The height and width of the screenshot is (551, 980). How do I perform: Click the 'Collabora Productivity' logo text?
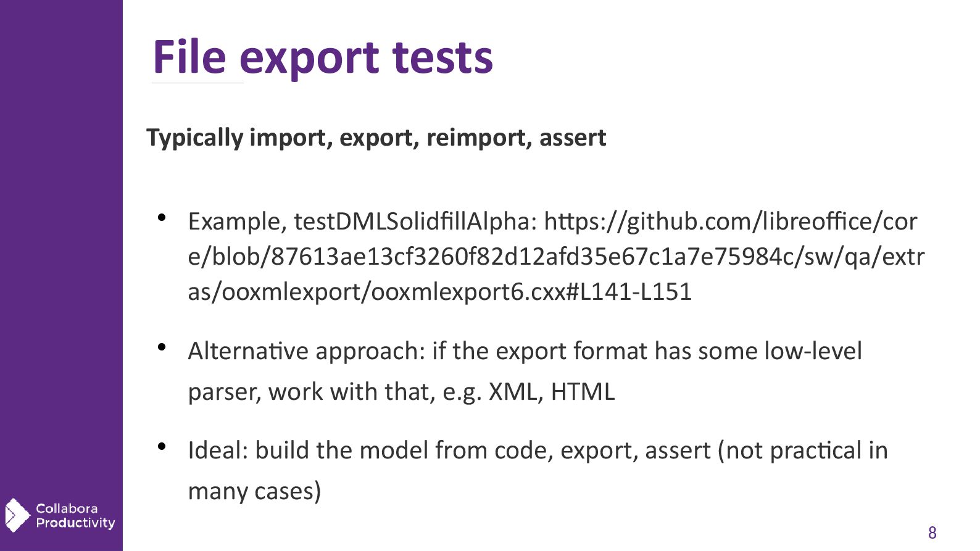pos(75,516)
